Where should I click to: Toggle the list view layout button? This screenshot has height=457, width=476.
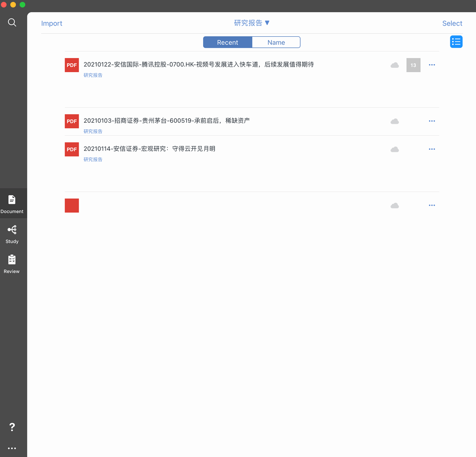tap(456, 42)
